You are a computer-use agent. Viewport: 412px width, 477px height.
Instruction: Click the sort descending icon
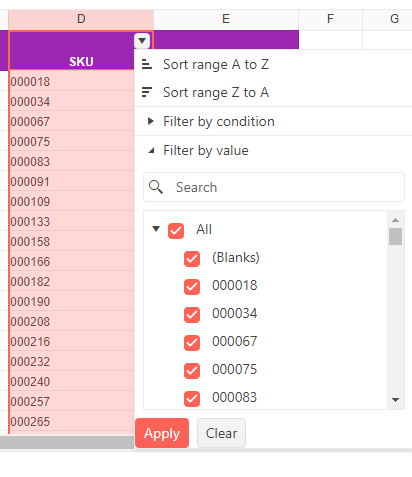147,92
